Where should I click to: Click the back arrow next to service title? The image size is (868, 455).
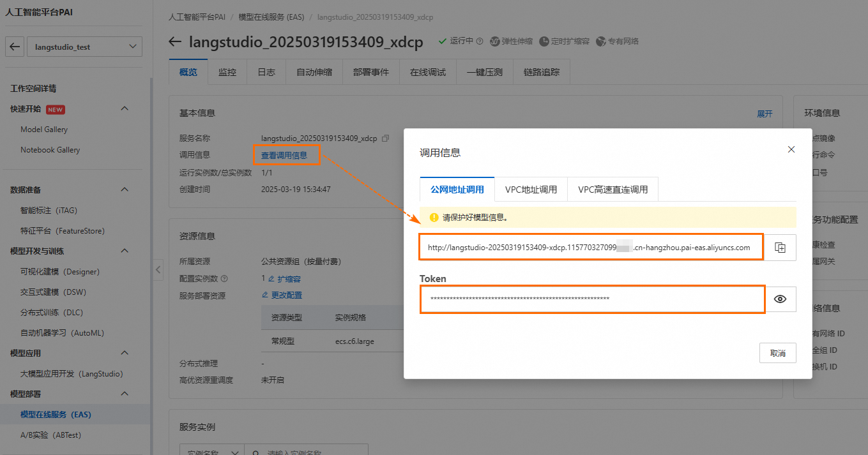coord(175,41)
